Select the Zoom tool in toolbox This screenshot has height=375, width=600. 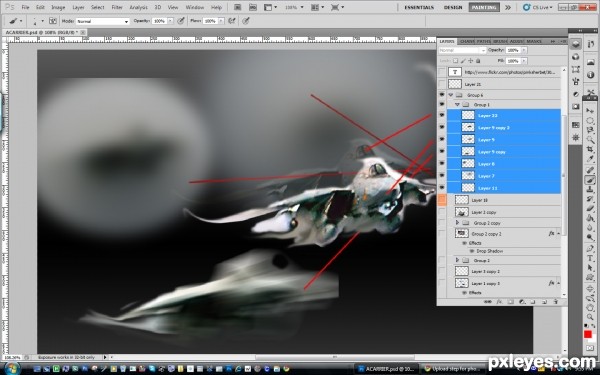pos(590,317)
